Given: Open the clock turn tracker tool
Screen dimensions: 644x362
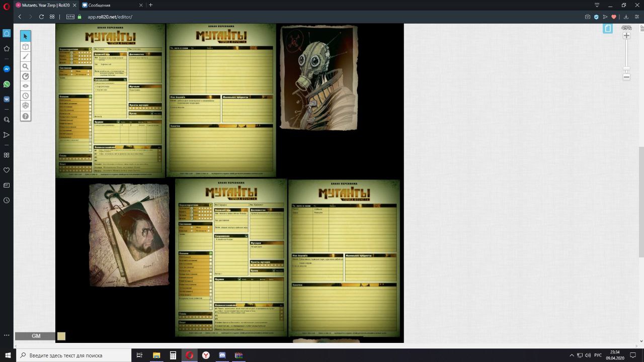Looking at the screenshot, I should click(25, 96).
